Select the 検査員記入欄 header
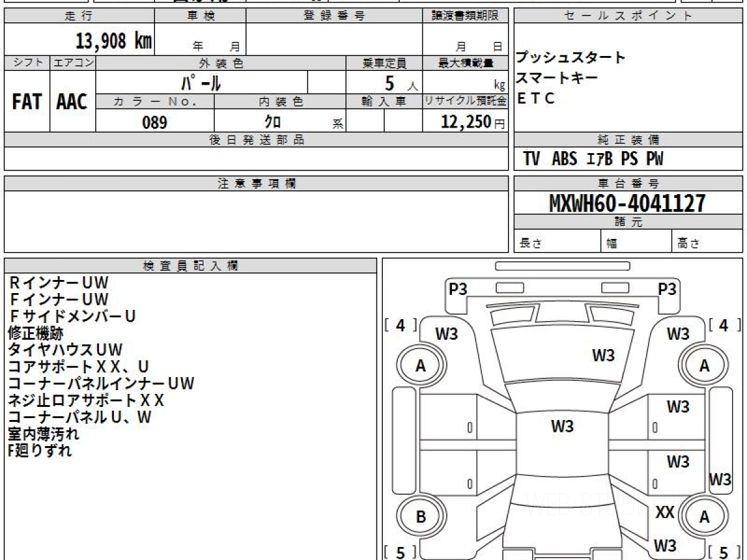Viewport: 747px width, 560px height. click(190, 266)
